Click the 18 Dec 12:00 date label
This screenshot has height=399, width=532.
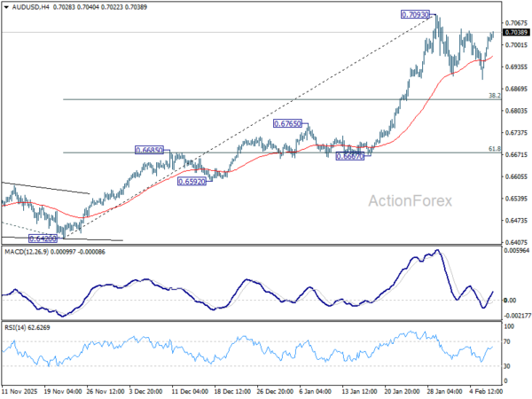point(232,392)
